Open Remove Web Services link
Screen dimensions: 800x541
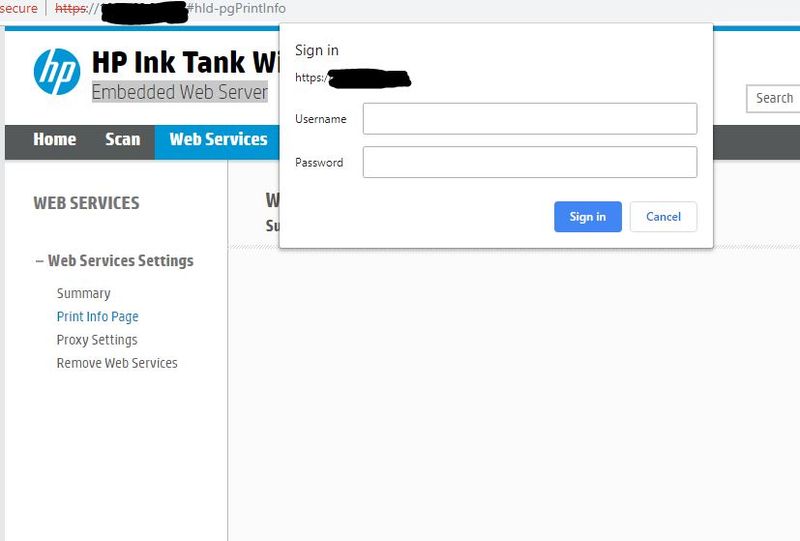tap(117, 363)
